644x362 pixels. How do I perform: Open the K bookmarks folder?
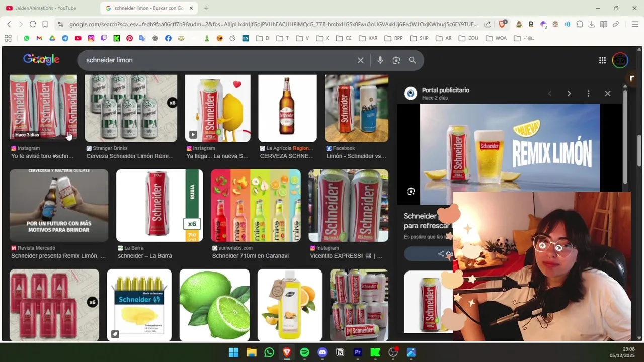click(x=323, y=38)
